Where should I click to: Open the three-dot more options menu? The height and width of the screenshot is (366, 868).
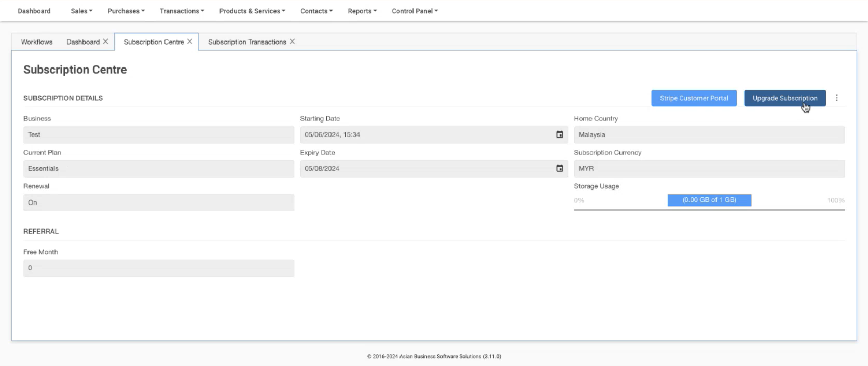click(x=837, y=98)
